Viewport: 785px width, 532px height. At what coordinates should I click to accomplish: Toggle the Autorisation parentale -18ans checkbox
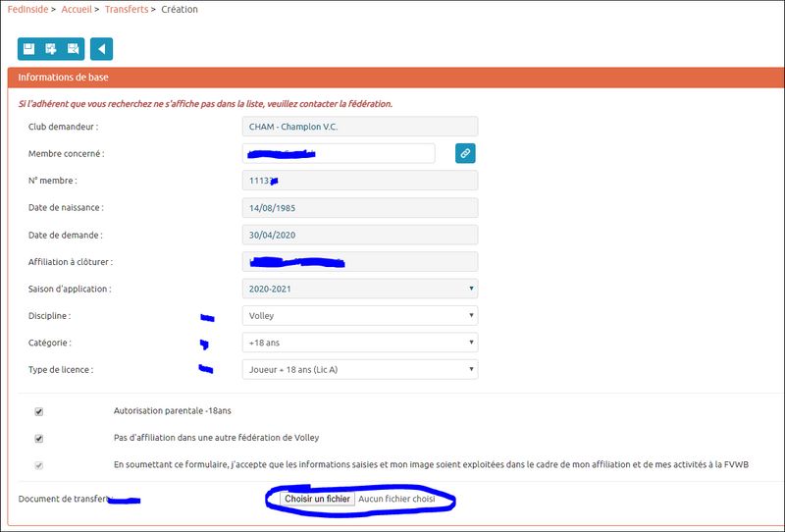click(x=39, y=411)
